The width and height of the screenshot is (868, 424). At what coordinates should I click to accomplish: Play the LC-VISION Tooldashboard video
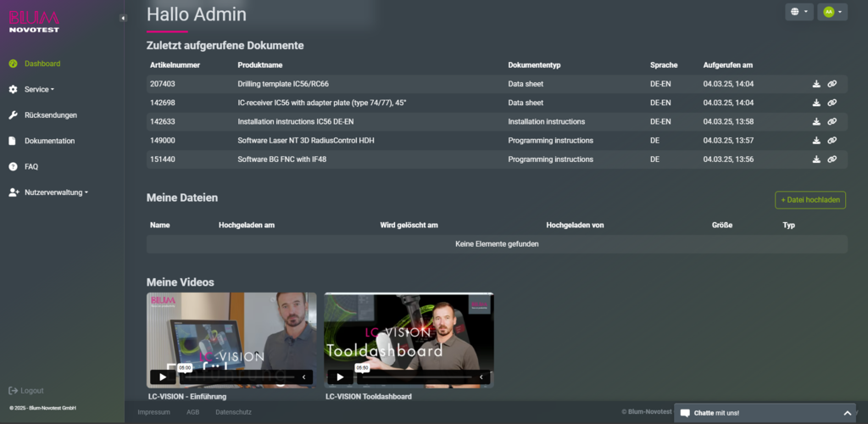point(340,377)
